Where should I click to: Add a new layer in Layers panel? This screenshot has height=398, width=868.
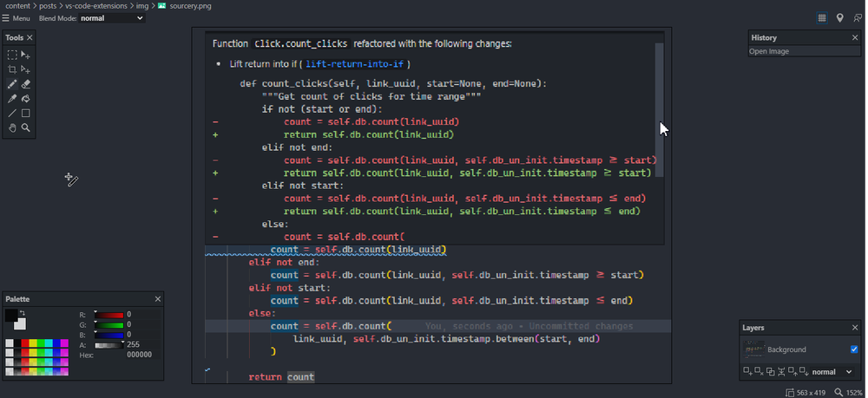pos(748,371)
